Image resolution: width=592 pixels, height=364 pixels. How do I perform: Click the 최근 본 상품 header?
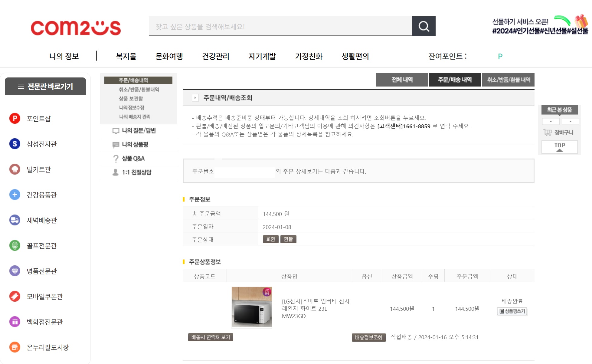pyautogui.click(x=559, y=110)
